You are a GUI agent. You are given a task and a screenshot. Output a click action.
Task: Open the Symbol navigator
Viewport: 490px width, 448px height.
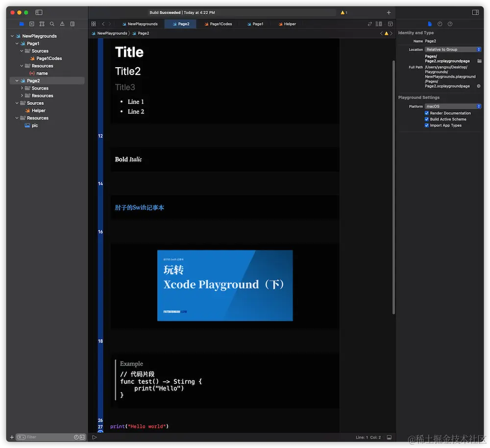coord(42,24)
